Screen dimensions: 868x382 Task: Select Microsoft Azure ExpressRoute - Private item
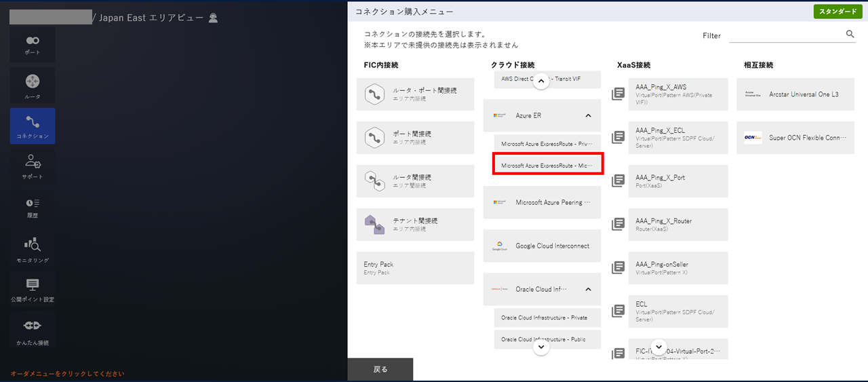point(547,144)
